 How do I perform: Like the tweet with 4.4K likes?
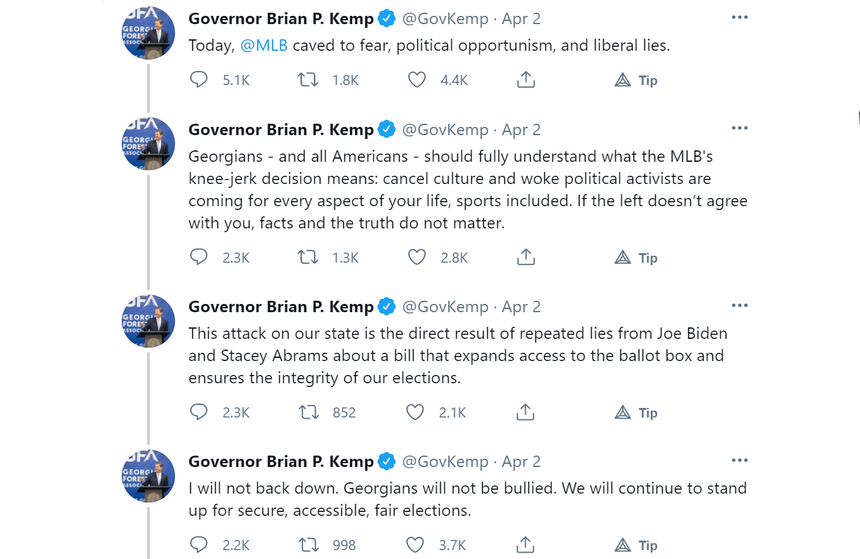click(417, 80)
